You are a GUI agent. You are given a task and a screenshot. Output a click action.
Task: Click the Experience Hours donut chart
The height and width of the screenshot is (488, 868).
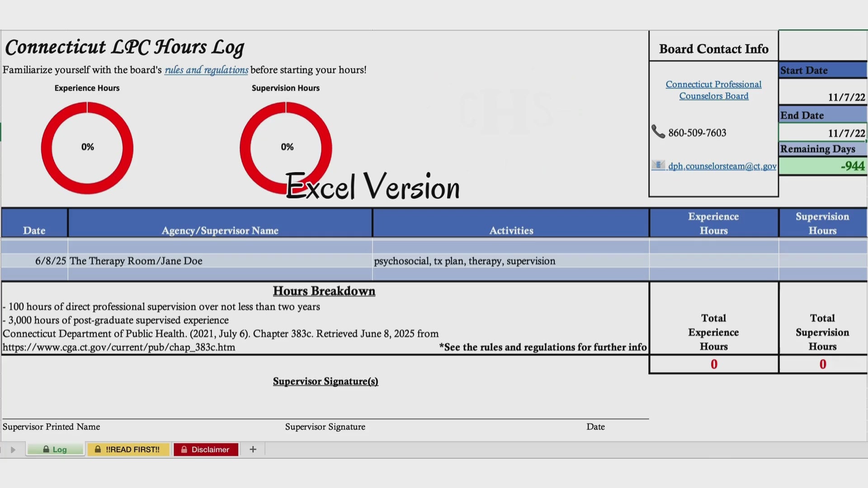[87, 148]
